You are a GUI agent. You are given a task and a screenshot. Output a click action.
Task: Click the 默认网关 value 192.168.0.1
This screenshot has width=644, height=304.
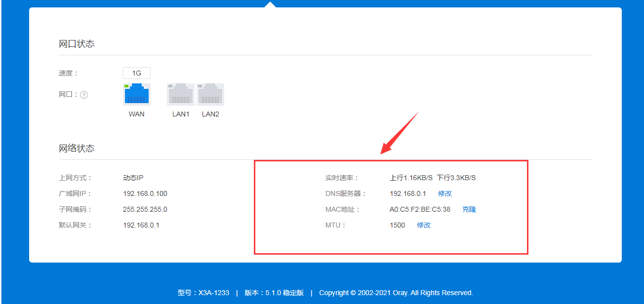141,225
